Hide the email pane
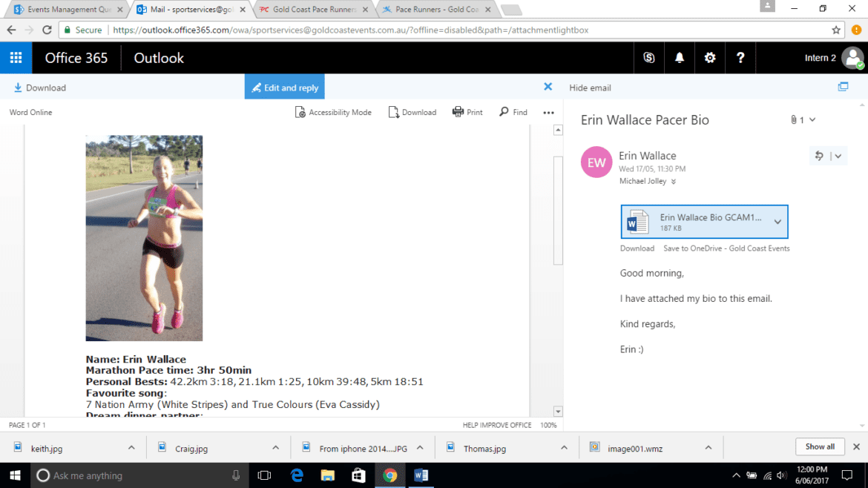This screenshot has height=488, width=868. pos(590,88)
